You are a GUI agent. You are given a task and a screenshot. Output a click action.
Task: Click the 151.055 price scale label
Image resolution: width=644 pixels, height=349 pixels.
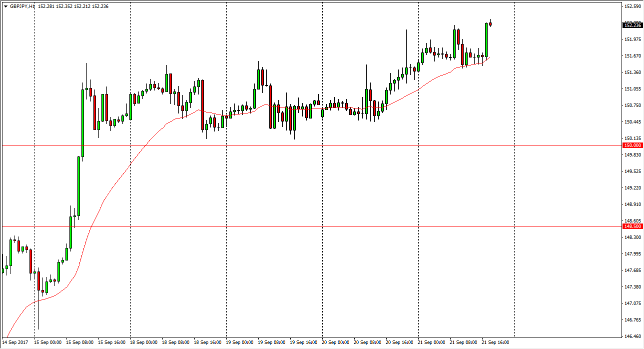[633, 89]
